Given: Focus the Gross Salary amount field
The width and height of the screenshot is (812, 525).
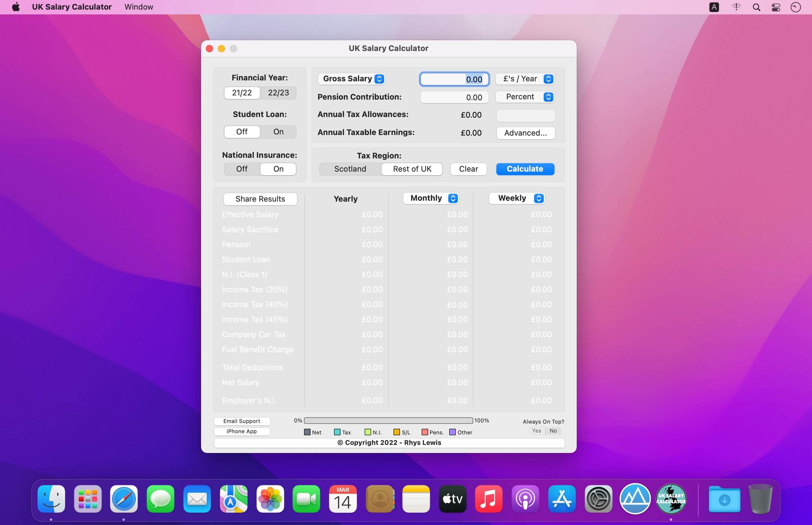Looking at the screenshot, I should (x=454, y=79).
